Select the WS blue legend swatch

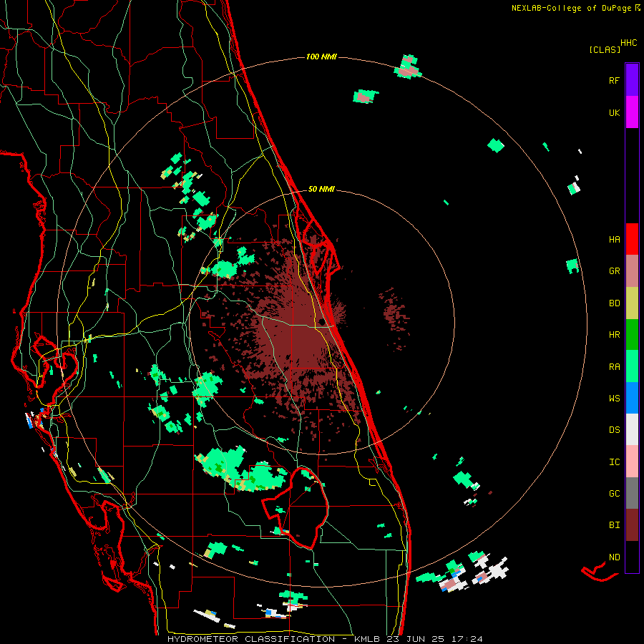click(x=632, y=398)
